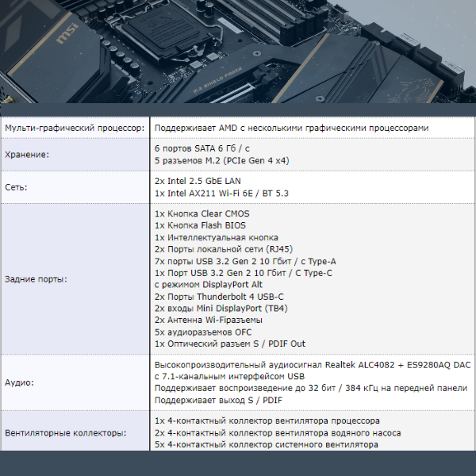
Task: Click 'с режимом DisplayPort Alt' line
Action: click(x=208, y=285)
